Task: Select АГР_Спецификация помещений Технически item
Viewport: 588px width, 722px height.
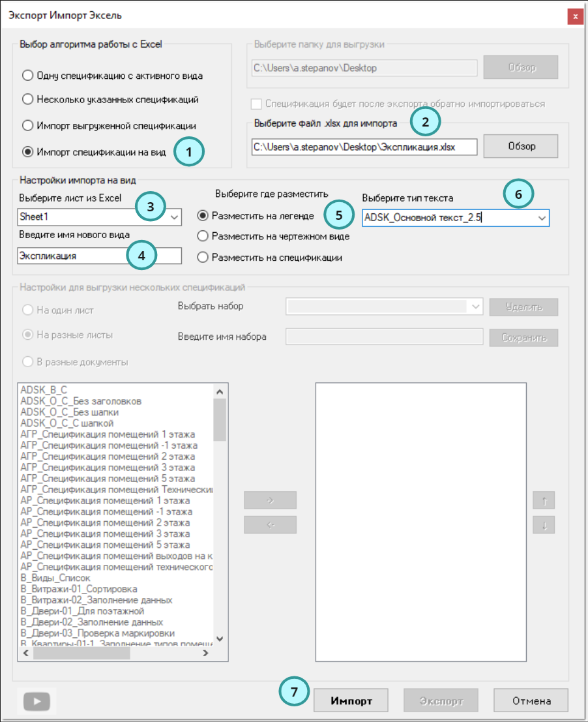Action: click(x=117, y=489)
